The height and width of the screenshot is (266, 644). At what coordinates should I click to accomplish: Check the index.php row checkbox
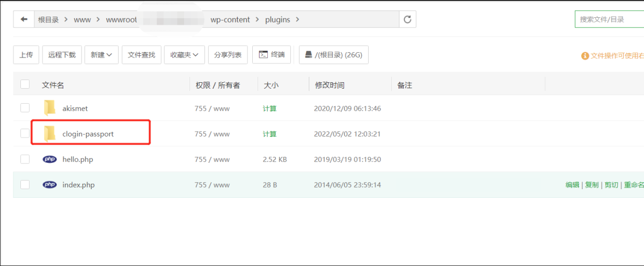tap(25, 185)
